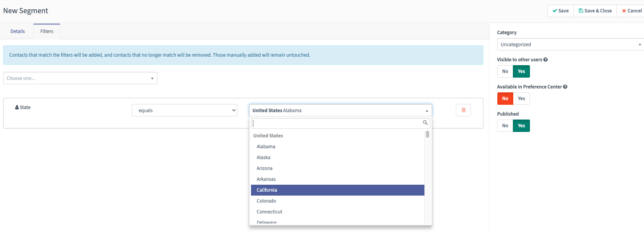
Task: Switch to the Details tab
Action: coord(17,31)
